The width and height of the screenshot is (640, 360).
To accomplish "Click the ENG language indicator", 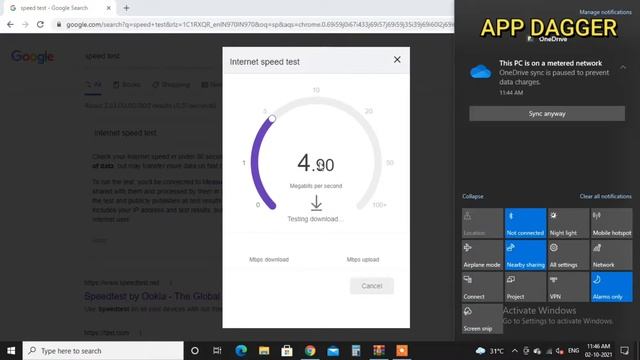I will (573, 351).
